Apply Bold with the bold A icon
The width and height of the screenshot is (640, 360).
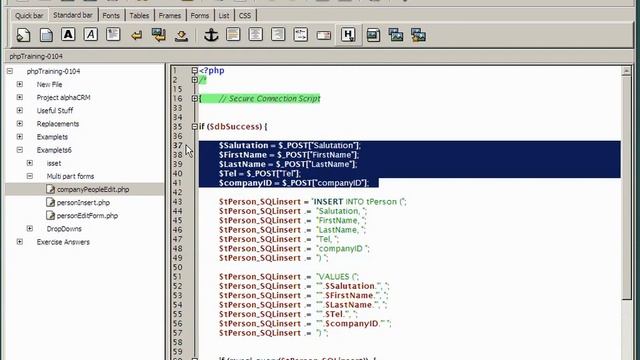68,35
